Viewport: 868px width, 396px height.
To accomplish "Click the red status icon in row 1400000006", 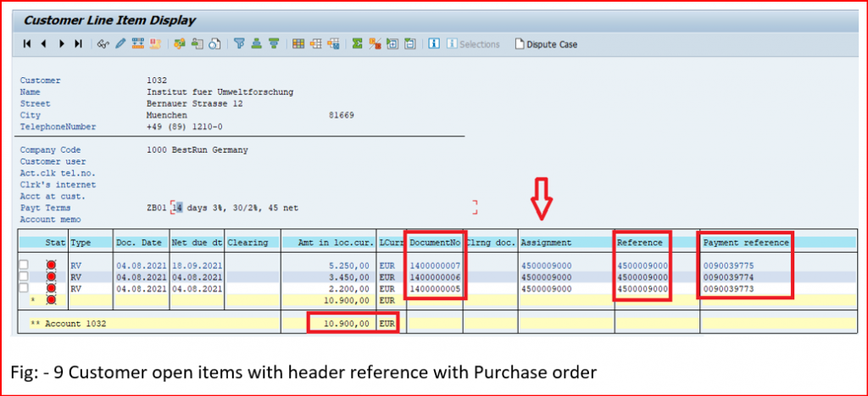I will tap(52, 277).
